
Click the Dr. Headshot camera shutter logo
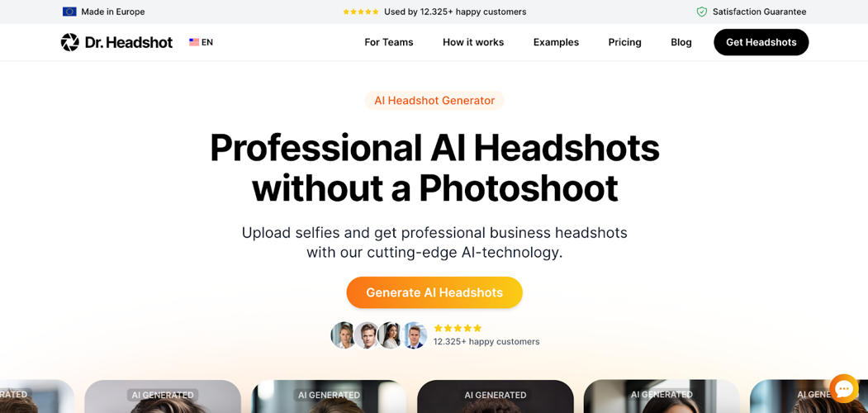(x=69, y=42)
